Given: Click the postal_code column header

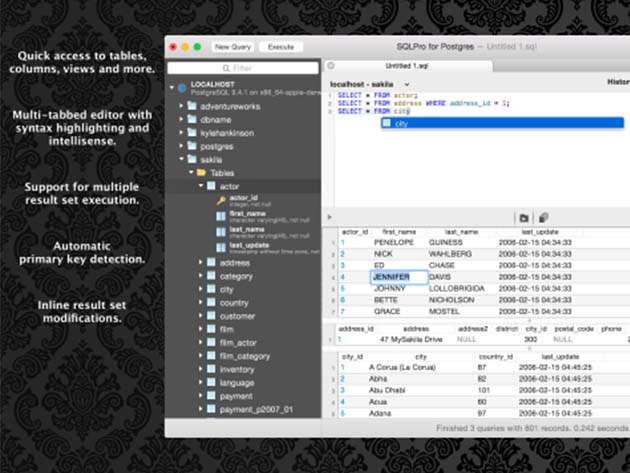Looking at the screenshot, I should [x=574, y=329].
